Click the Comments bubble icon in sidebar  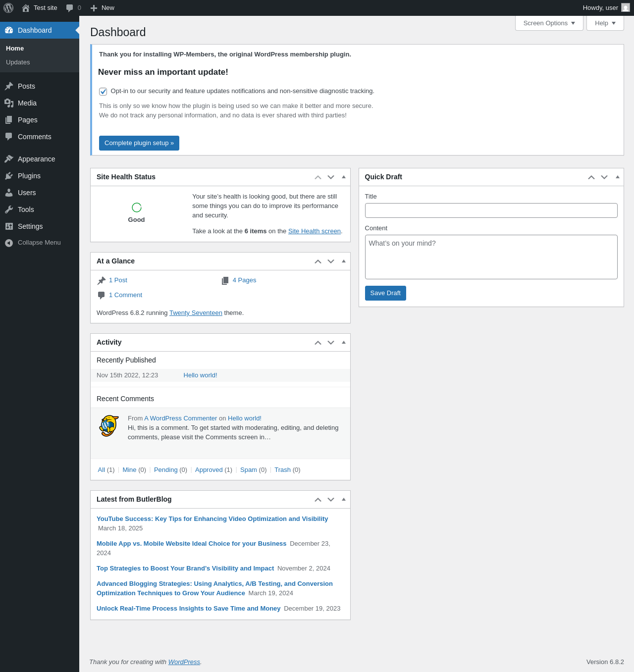tap(9, 137)
